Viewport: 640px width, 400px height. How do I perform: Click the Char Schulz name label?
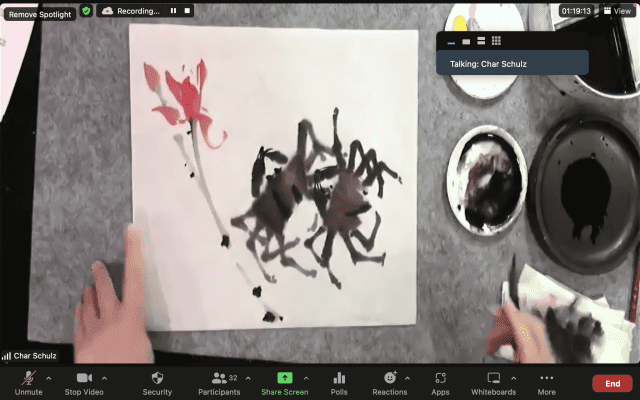coord(35,356)
